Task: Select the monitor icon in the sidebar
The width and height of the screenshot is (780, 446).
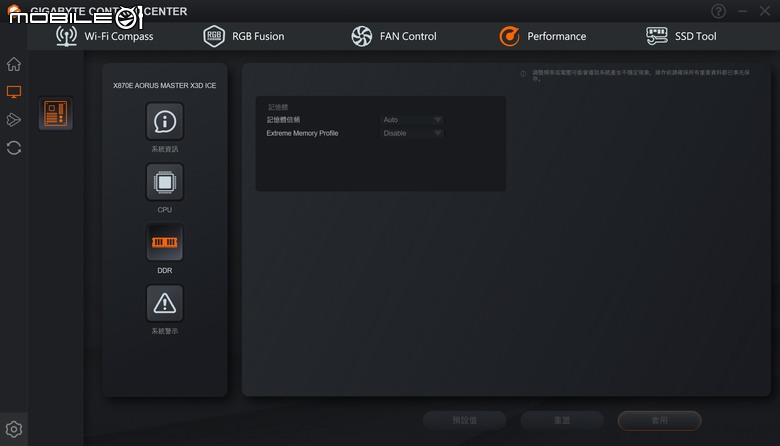Action: tap(14, 92)
